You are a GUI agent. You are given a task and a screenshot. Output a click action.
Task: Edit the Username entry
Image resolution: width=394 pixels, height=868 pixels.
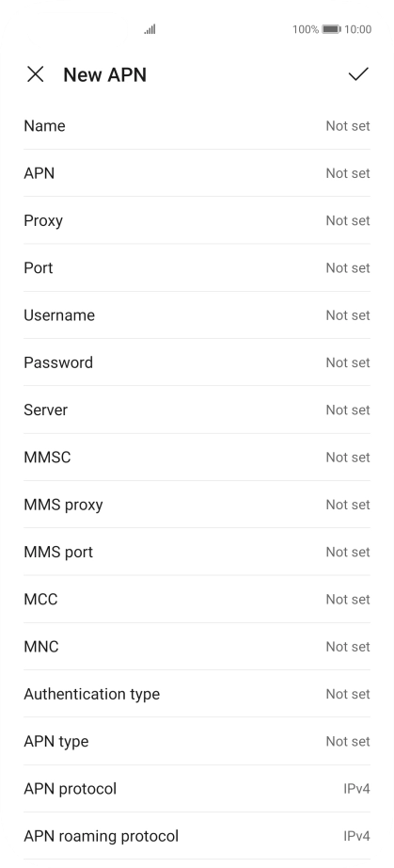197,315
